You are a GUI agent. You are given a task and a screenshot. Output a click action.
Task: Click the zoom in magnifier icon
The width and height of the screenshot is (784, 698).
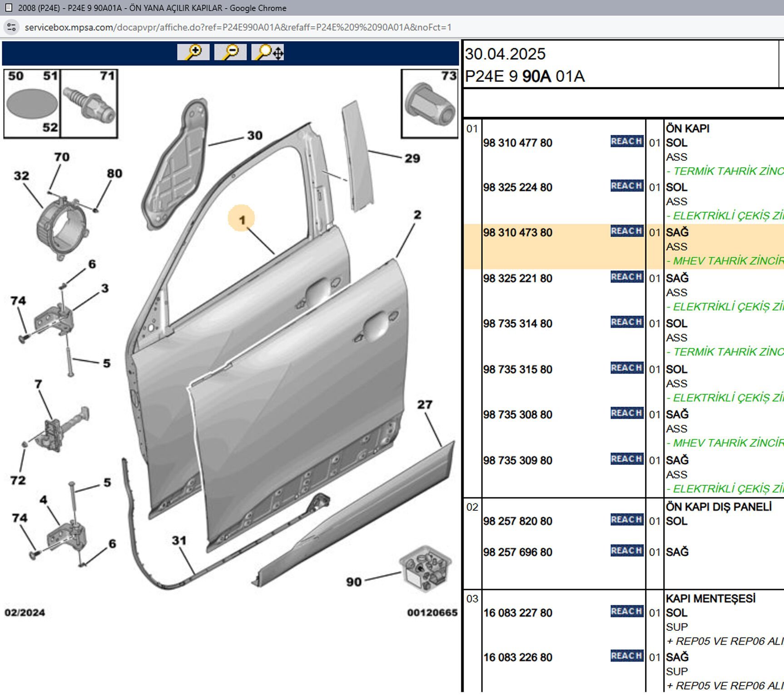tap(194, 52)
